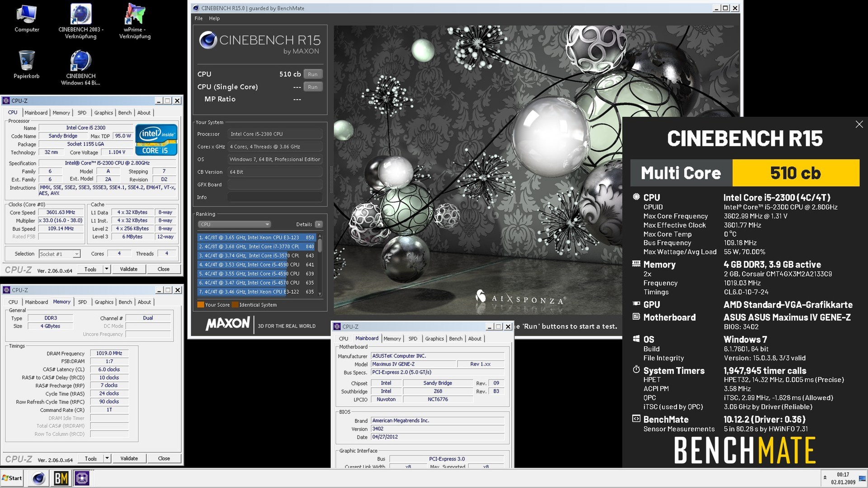Expand Tools dropdown arrow in top CPU-Z
Image resolution: width=868 pixels, height=488 pixels.
107,269
